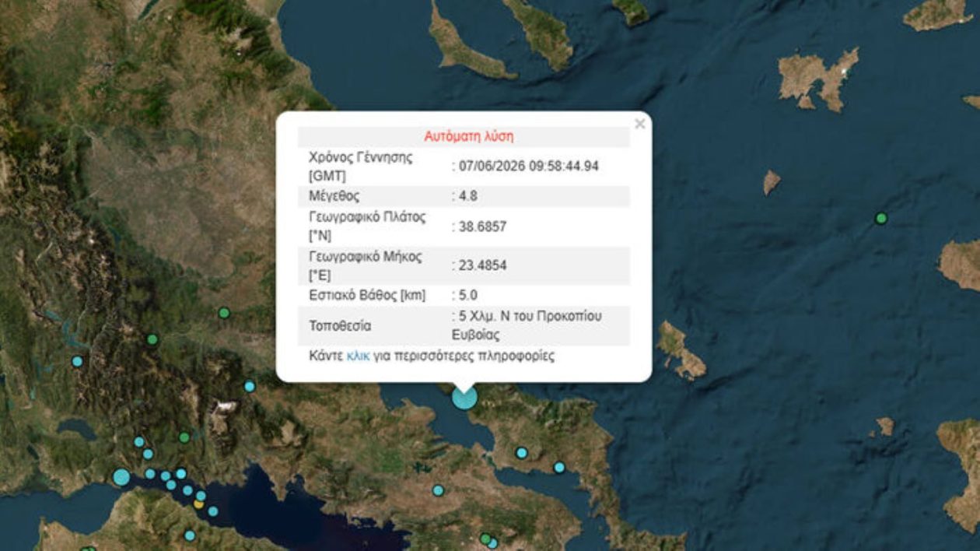Close the earthquake info popup
Viewport: 980px width, 551px height.
click(639, 124)
